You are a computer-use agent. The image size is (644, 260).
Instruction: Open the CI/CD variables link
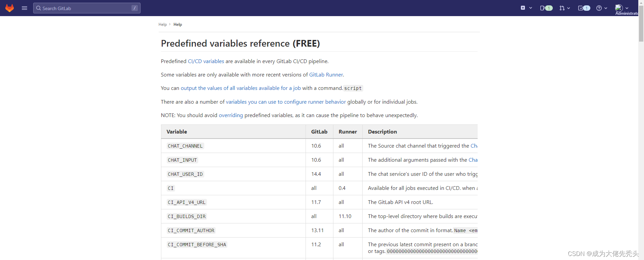[206, 61]
